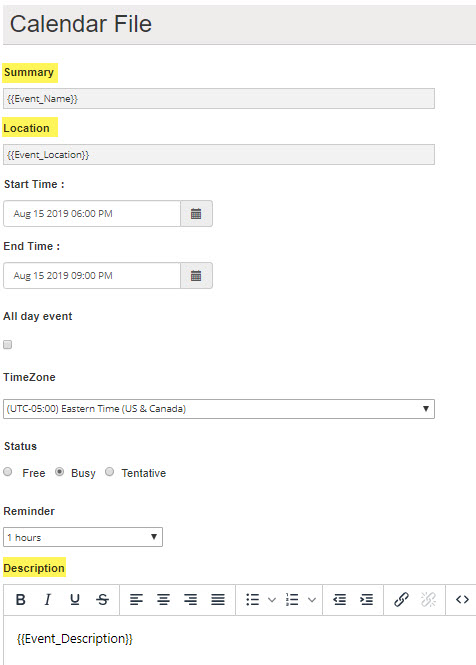Open the Reminder dropdown showing 1 hours
This screenshot has width=476, height=665.
pyautogui.click(x=83, y=537)
